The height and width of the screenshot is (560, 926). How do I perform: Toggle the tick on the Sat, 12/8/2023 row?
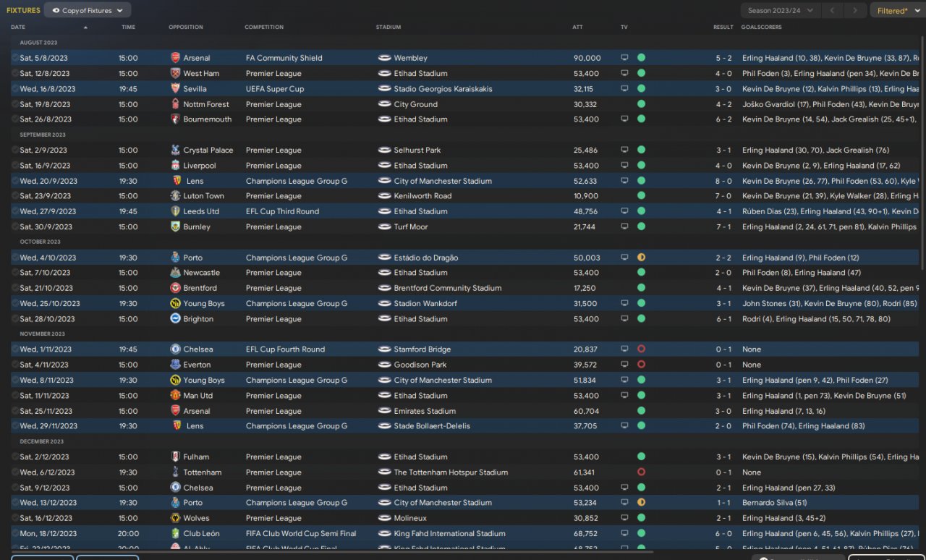pos(15,73)
